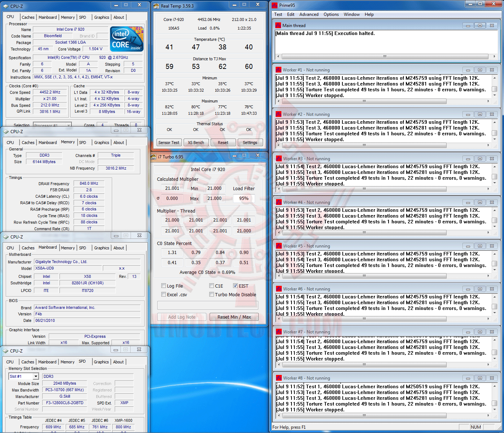Launch XS Bench in Real Temp

(x=196, y=143)
